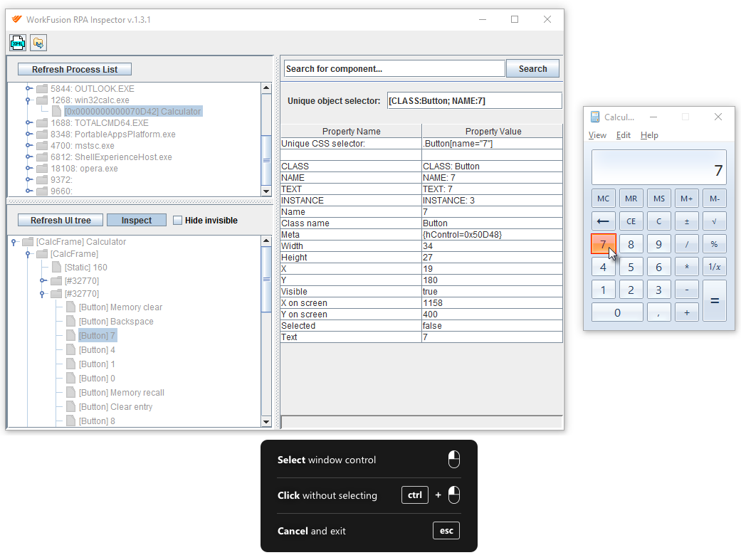741x560 pixels.
Task: Expand the 8348: PortableAppsPlatform.exe node
Action: (28, 134)
